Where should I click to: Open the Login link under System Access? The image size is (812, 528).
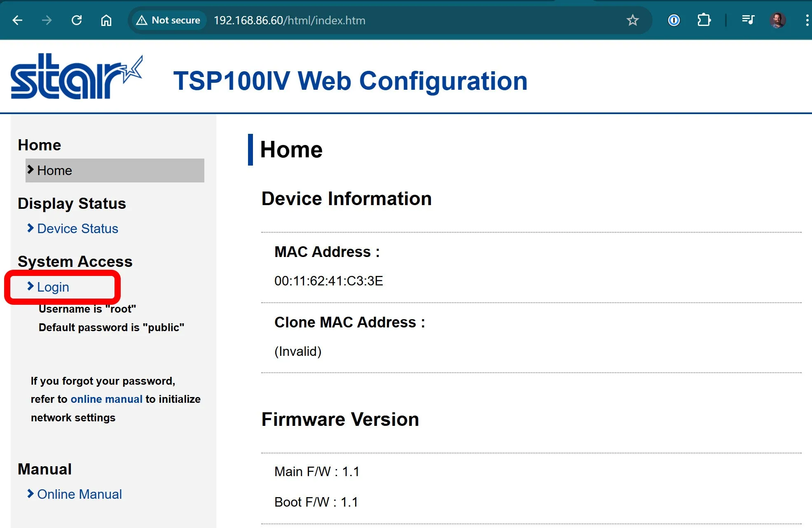point(53,287)
